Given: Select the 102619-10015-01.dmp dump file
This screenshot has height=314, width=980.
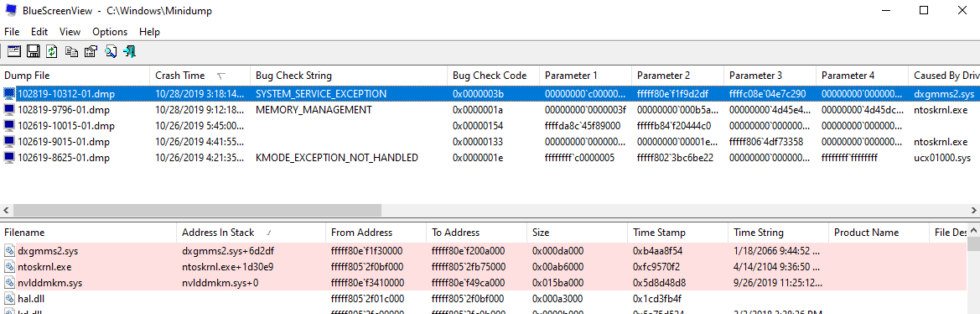Looking at the screenshot, I should 66,126.
